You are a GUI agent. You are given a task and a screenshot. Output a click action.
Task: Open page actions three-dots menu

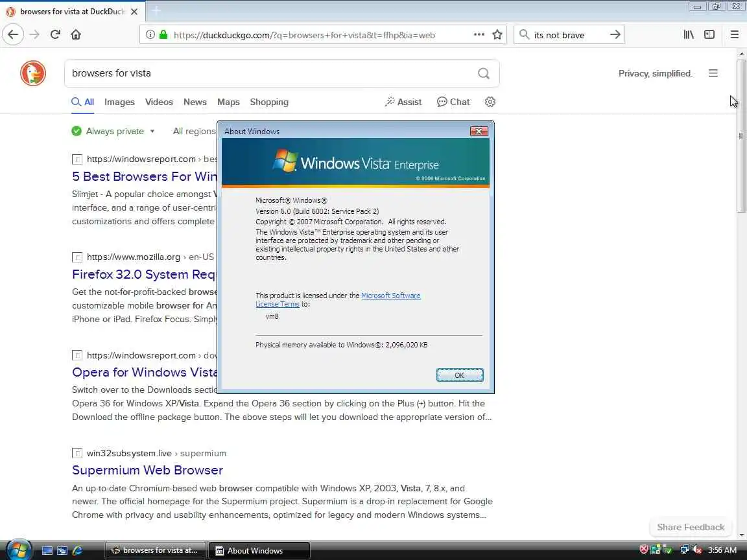tap(479, 34)
